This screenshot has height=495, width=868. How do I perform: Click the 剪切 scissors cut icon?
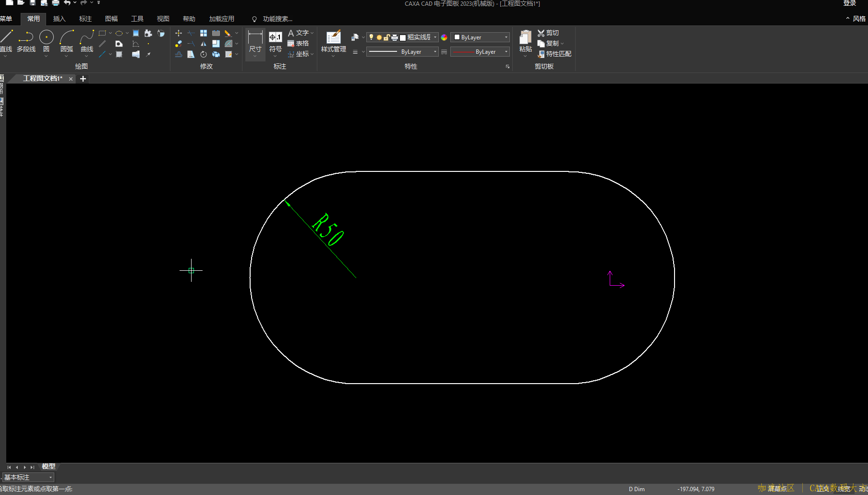tap(541, 33)
